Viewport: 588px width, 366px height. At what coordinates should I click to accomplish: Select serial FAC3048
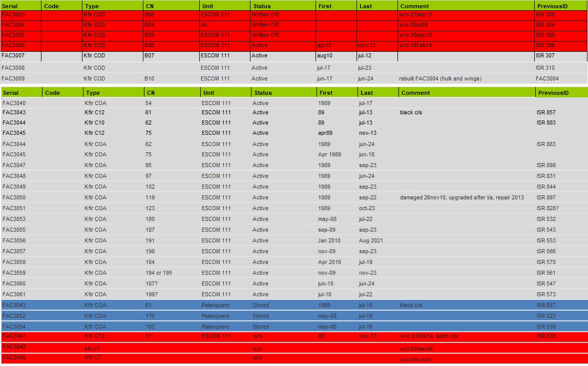[x=14, y=176]
